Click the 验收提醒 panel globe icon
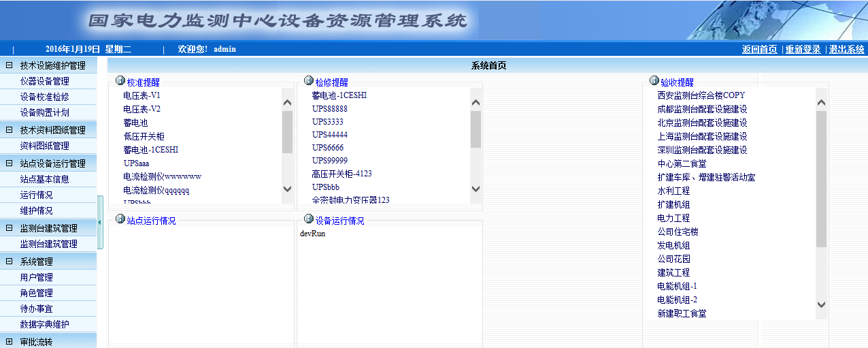868x348 pixels. [x=654, y=81]
